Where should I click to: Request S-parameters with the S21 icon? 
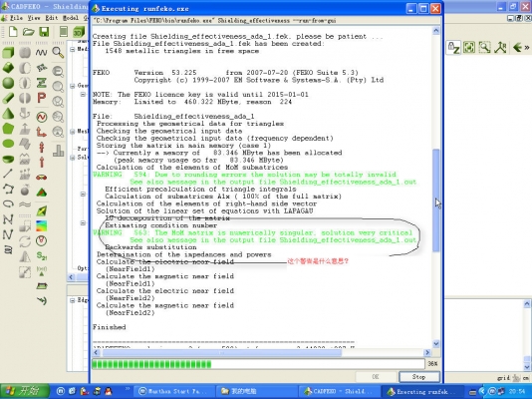(x=42, y=255)
